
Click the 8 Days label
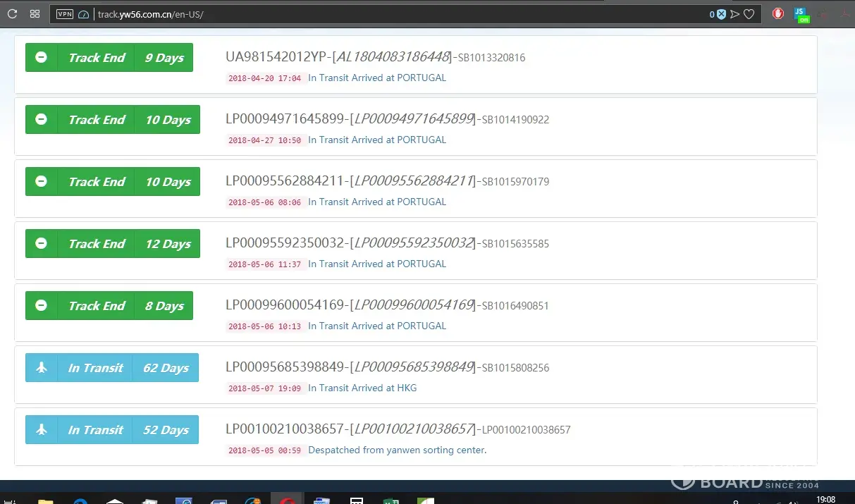164,306
